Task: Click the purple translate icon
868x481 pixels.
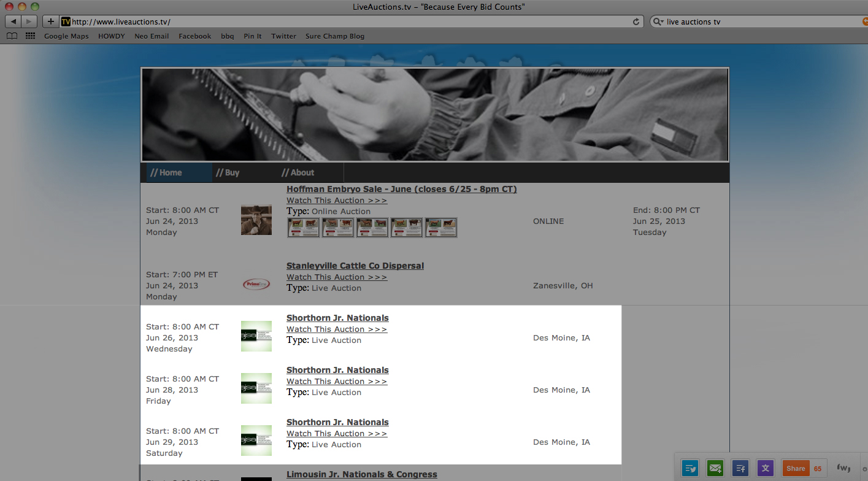Action: [766, 468]
